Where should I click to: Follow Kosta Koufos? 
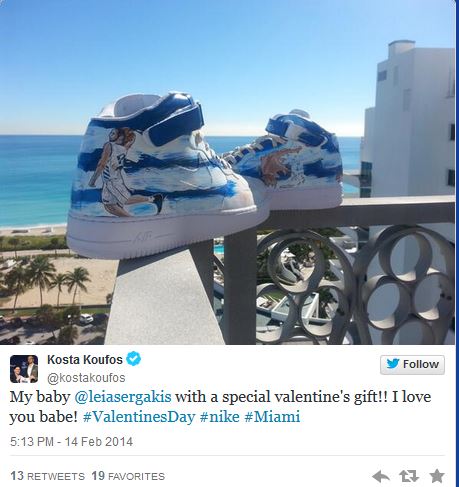click(x=412, y=364)
